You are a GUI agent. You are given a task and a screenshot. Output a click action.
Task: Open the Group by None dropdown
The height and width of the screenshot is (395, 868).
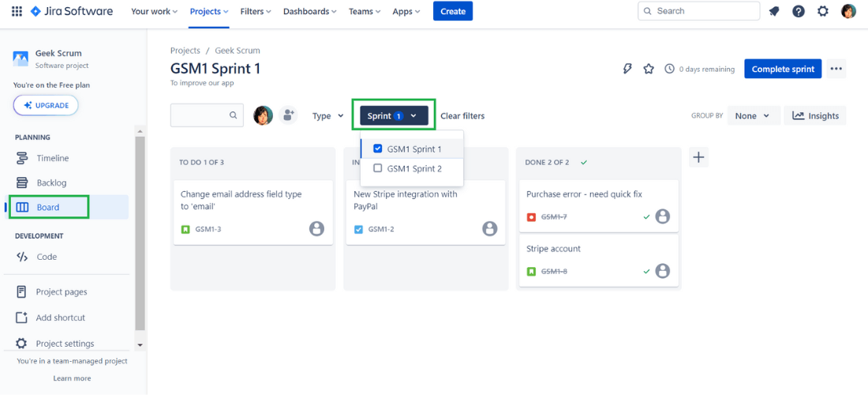754,116
